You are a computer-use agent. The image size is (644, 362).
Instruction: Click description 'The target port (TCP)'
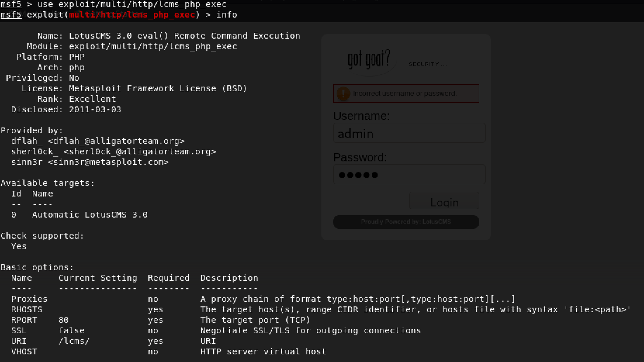click(x=255, y=320)
